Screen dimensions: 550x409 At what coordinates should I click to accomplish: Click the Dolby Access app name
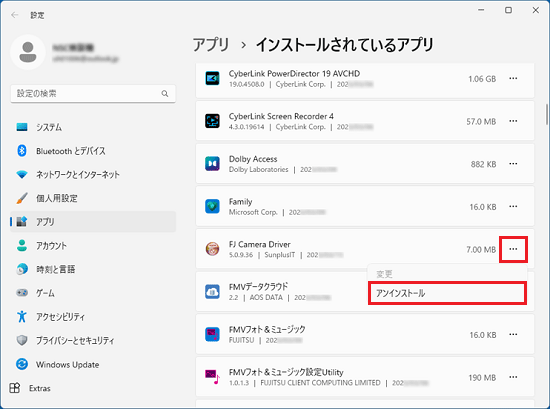[x=253, y=159]
